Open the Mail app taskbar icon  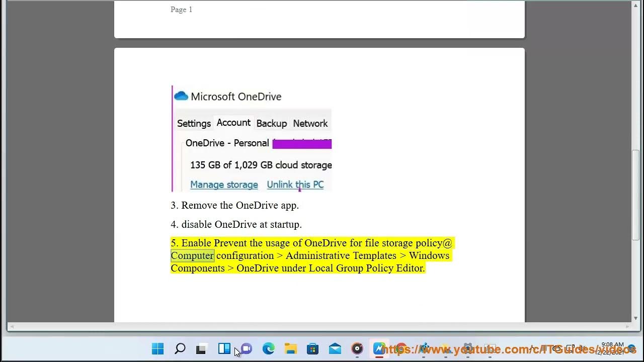tap(335, 348)
